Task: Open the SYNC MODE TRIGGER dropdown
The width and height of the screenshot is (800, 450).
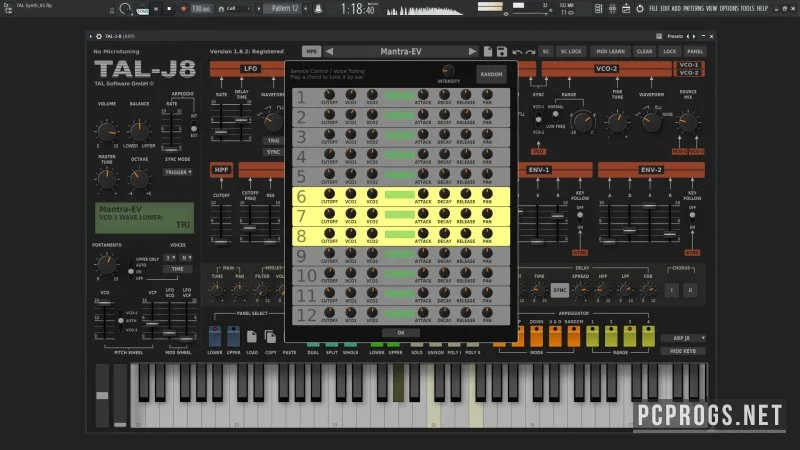Action: 178,172
